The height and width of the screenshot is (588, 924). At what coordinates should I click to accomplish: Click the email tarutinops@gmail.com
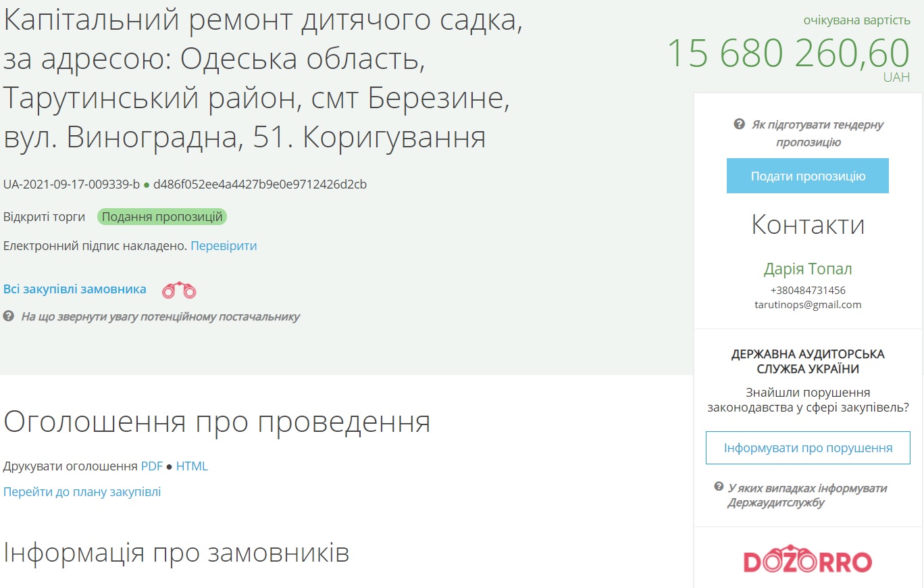808,305
